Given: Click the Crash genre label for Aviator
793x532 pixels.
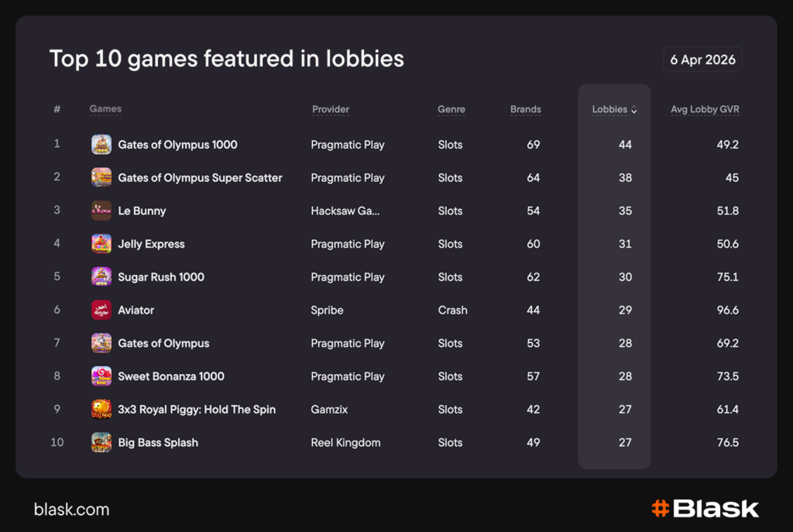Looking at the screenshot, I should [x=452, y=311].
